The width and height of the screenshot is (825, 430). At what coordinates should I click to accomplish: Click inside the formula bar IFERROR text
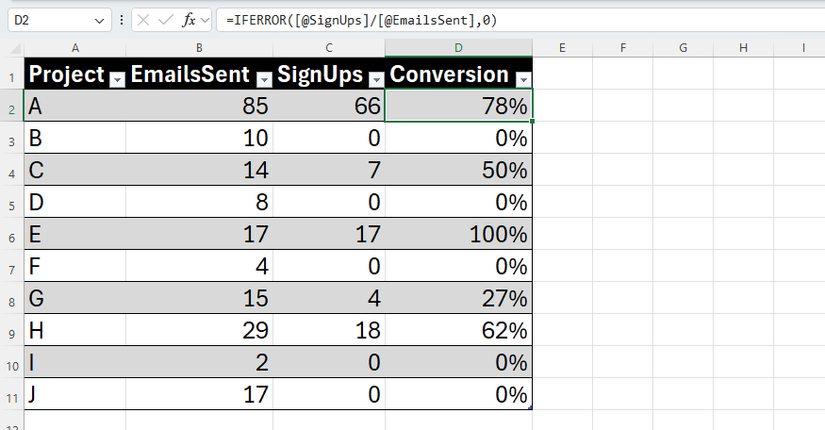[361, 21]
